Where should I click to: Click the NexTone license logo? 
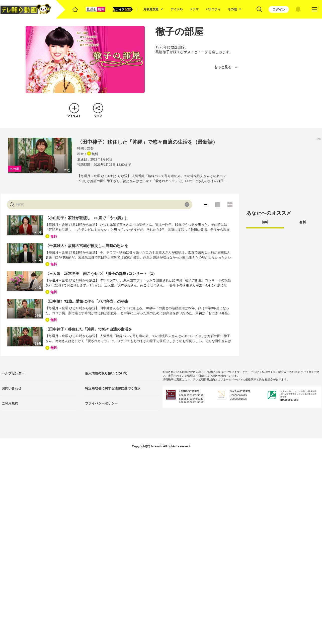coord(221,395)
